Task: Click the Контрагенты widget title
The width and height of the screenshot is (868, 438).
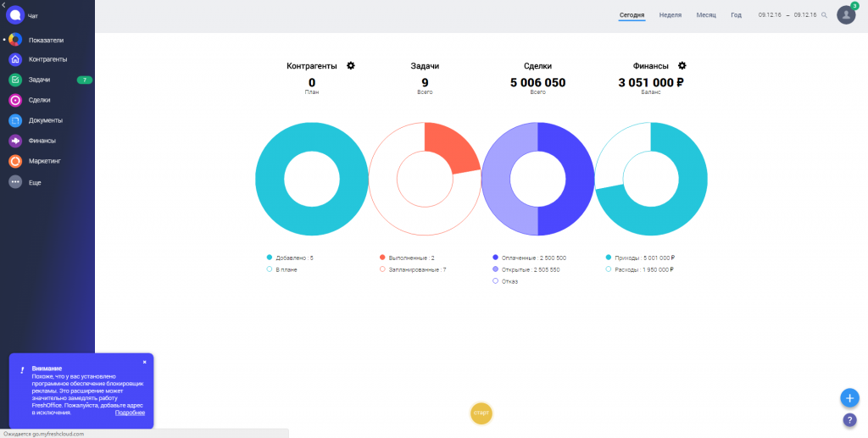Action: coord(312,66)
